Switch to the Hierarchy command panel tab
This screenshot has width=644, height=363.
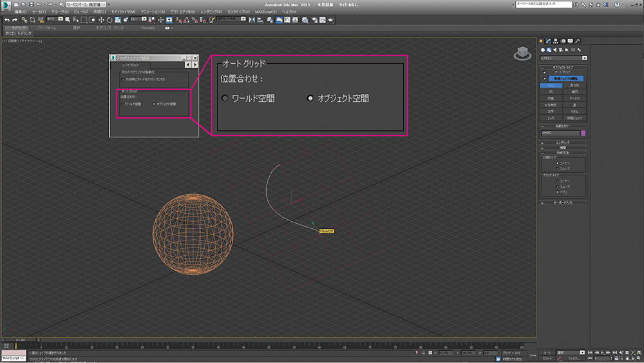pyautogui.click(x=556, y=41)
